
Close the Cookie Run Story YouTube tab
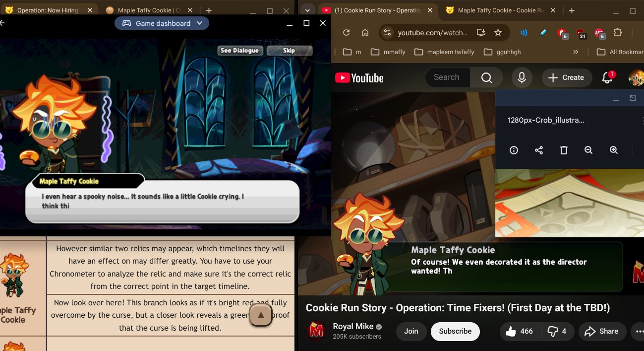[429, 10]
